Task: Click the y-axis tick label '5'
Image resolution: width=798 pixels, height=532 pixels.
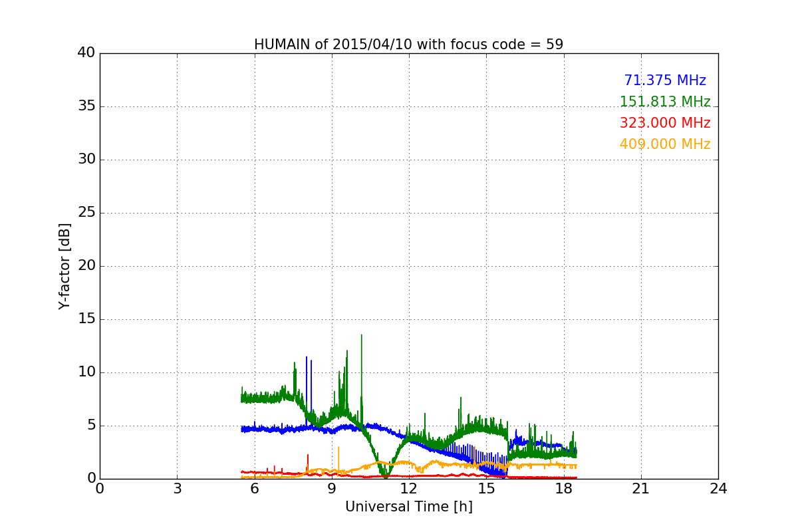Action: (x=90, y=426)
